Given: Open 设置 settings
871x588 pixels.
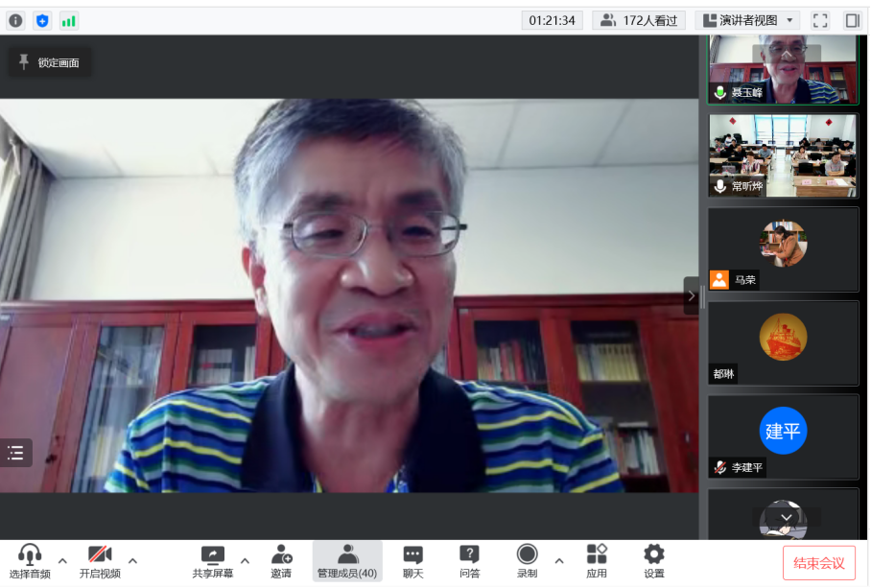Looking at the screenshot, I should click(x=653, y=562).
